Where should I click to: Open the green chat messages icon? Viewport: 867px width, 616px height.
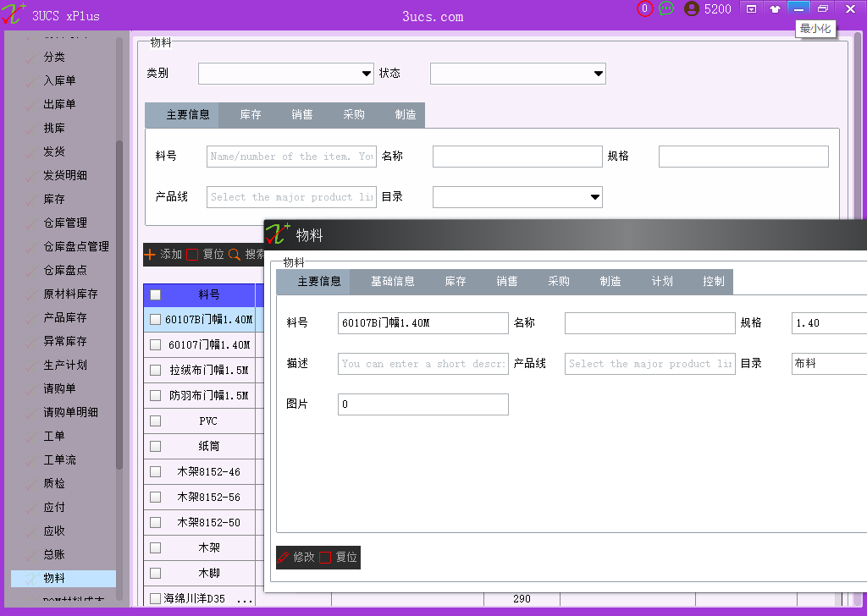point(666,8)
